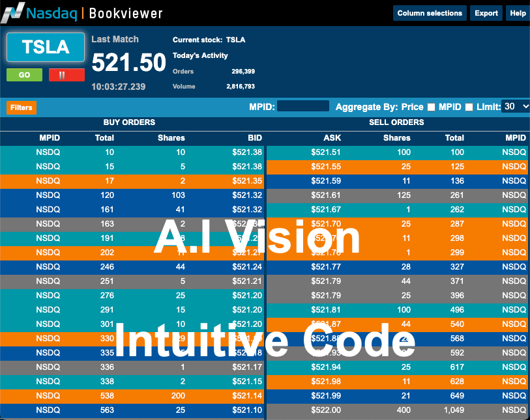Click the TSLA symbol box
This screenshot has width=530, height=420.
(x=46, y=47)
